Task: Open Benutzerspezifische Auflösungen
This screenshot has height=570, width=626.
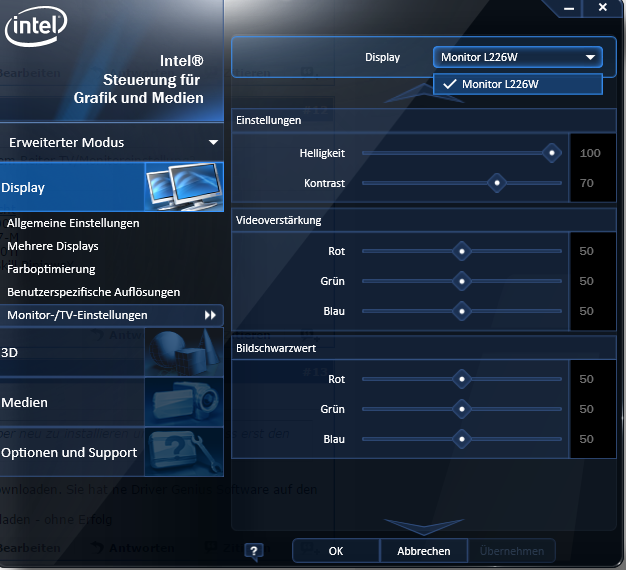Action: tap(93, 292)
